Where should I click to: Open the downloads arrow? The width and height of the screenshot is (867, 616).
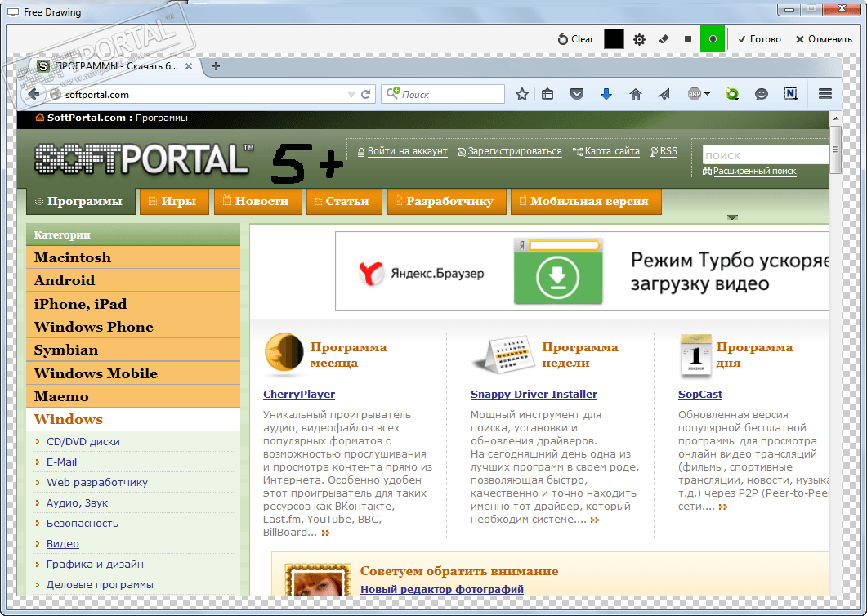coord(606,95)
